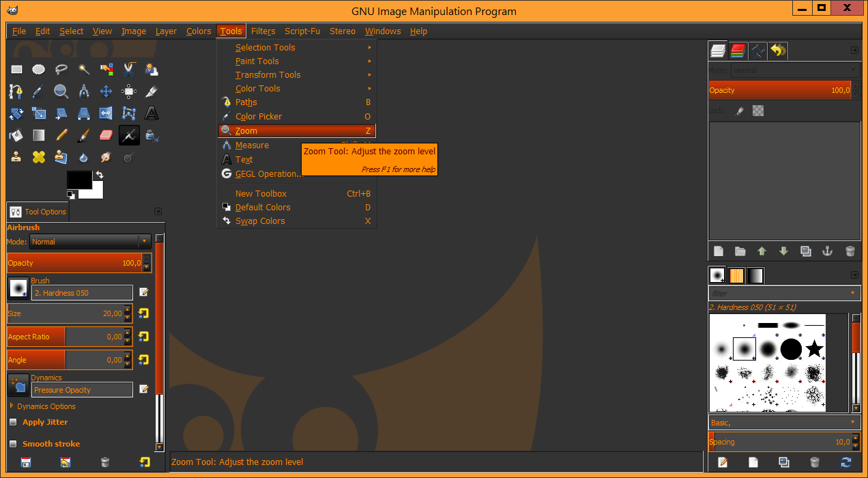Open the brush picker preview button
The image size is (868, 478).
pos(18,287)
